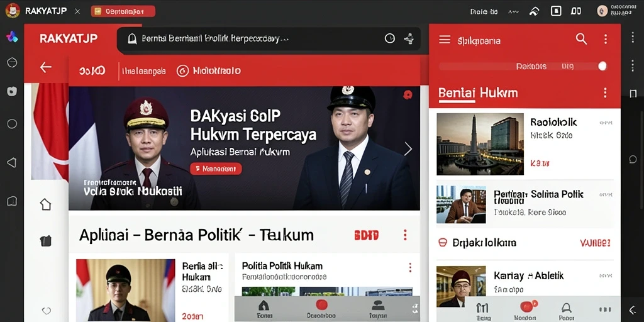The width and height of the screenshot is (644, 322).
Task: Open the officer thumbnail in left news card
Action: click(126, 290)
